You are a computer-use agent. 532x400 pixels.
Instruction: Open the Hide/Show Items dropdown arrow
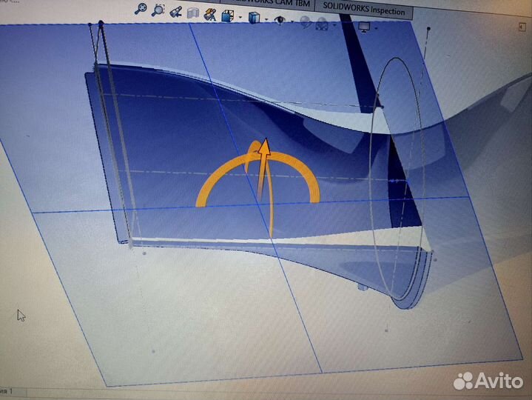coord(291,21)
